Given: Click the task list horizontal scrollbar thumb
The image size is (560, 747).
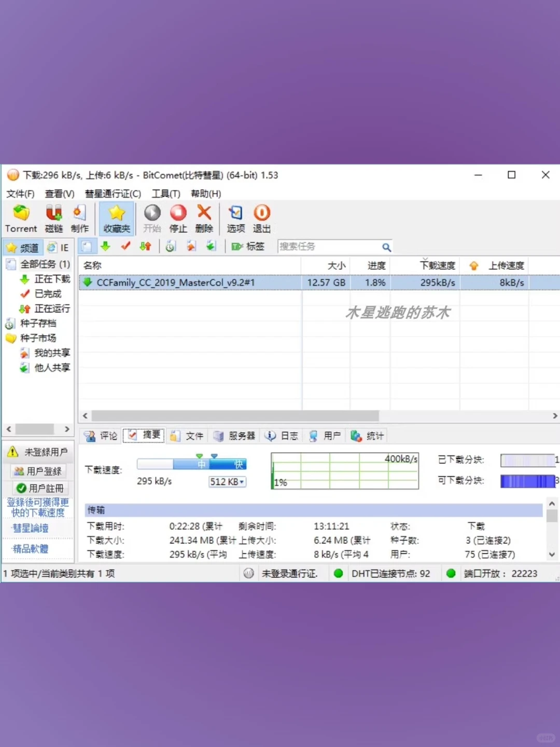Looking at the screenshot, I should 235,416.
